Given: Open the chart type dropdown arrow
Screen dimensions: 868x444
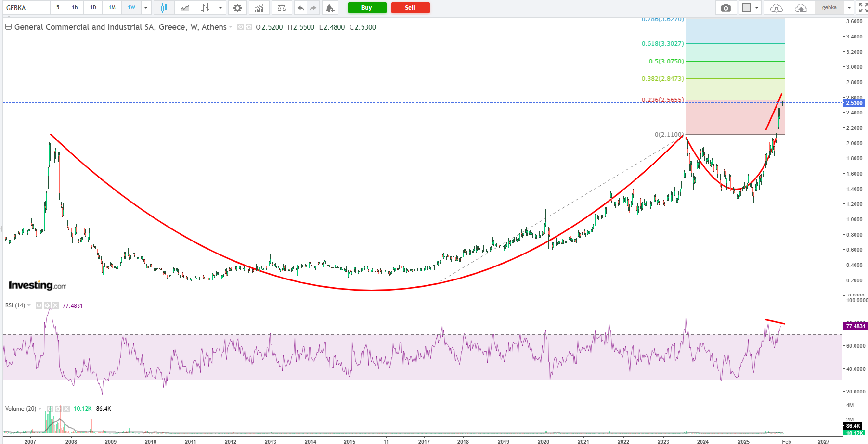Looking at the screenshot, I should (x=220, y=8).
